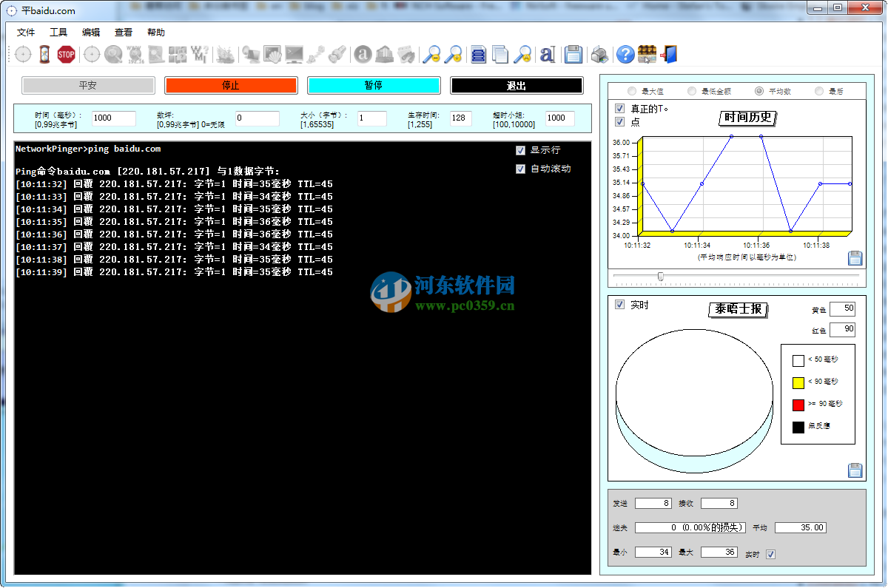Select the hourglass timer toolbar icon
The height and width of the screenshot is (588, 888).
(x=44, y=53)
